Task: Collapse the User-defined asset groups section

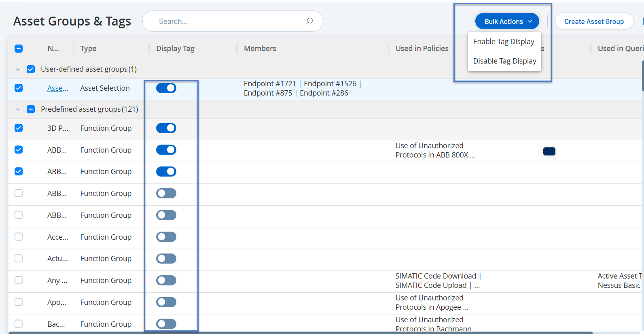Action: click(x=17, y=69)
